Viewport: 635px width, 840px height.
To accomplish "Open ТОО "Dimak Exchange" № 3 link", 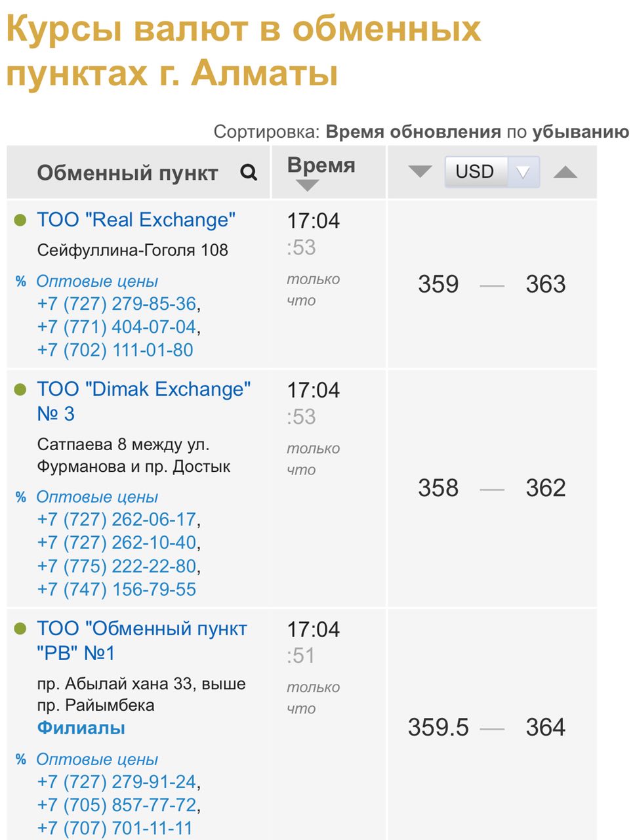I will [144, 402].
